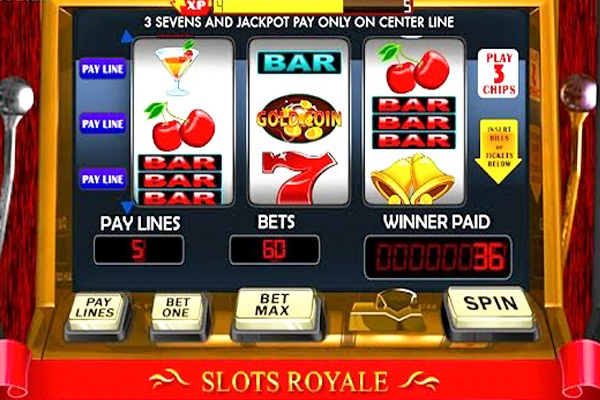Click the blue BAR symbol on middle reel
Viewport: 600px width, 400px height.
tap(299, 63)
